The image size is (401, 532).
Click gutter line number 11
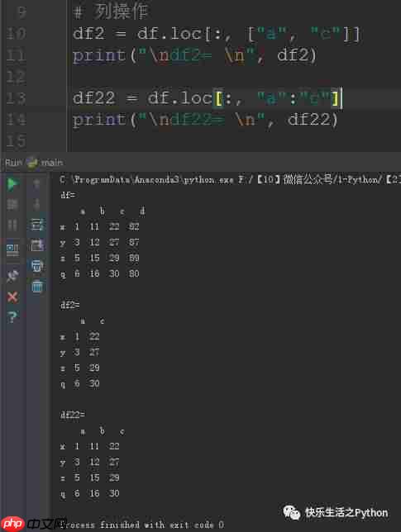tap(16, 55)
